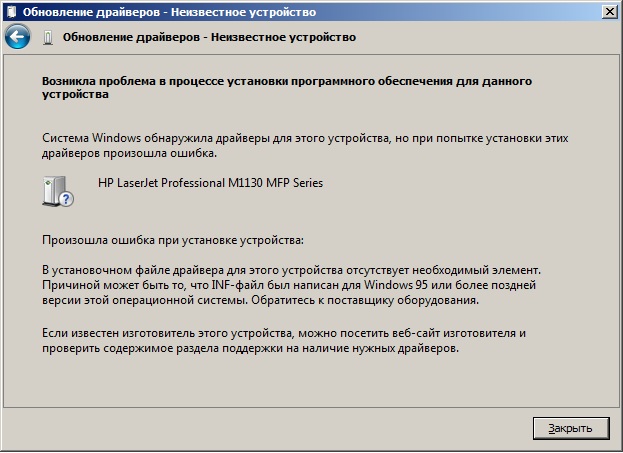Click the line Произошла ошибка при установке устройства

pos(173,240)
